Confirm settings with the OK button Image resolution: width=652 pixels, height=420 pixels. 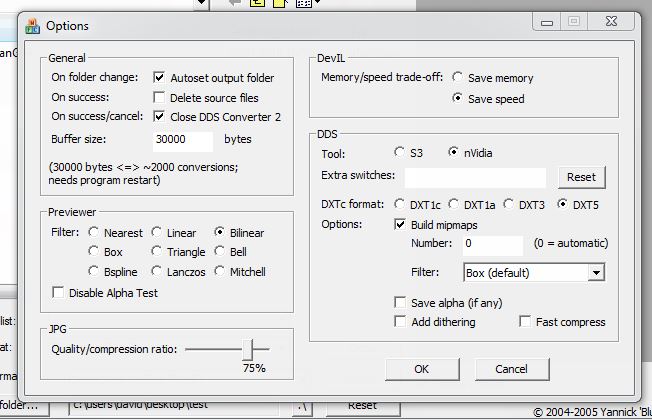point(421,369)
